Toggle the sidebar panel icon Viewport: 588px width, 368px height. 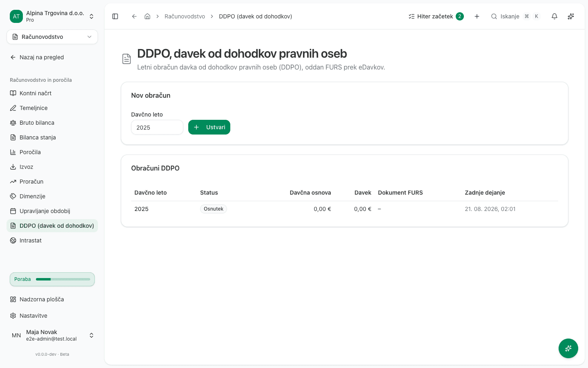[x=115, y=16]
